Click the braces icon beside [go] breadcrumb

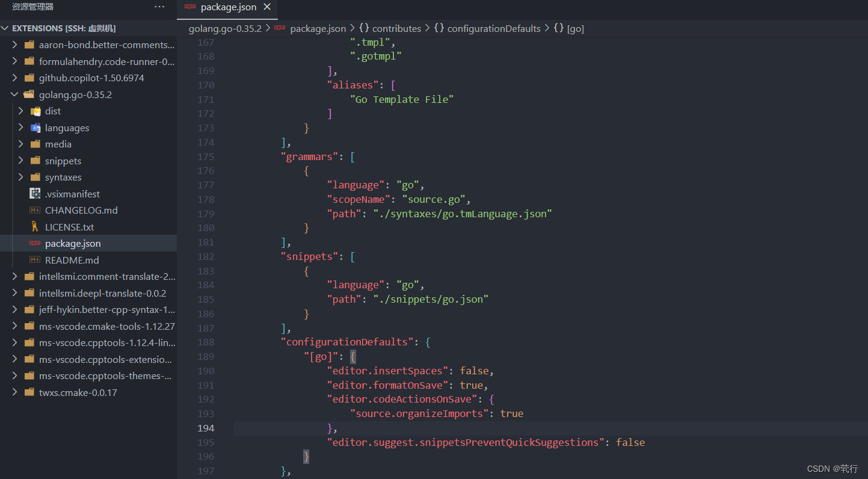(x=559, y=28)
